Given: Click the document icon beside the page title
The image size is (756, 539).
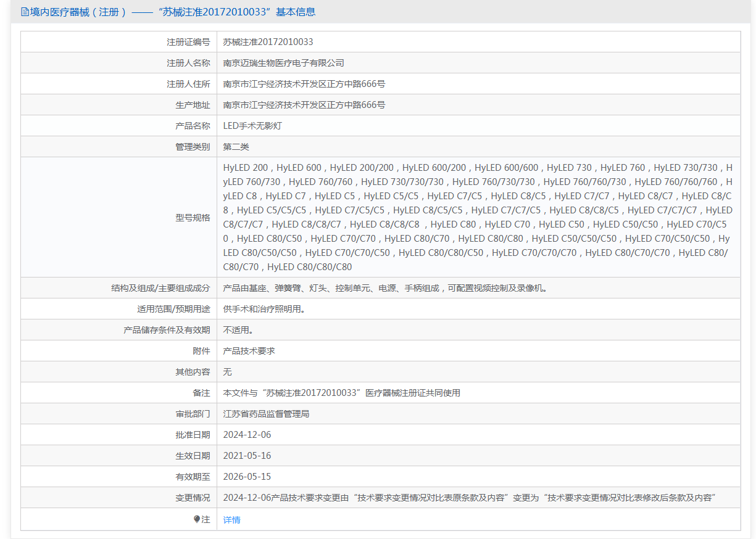Looking at the screenshot, I should click(25, 12).
